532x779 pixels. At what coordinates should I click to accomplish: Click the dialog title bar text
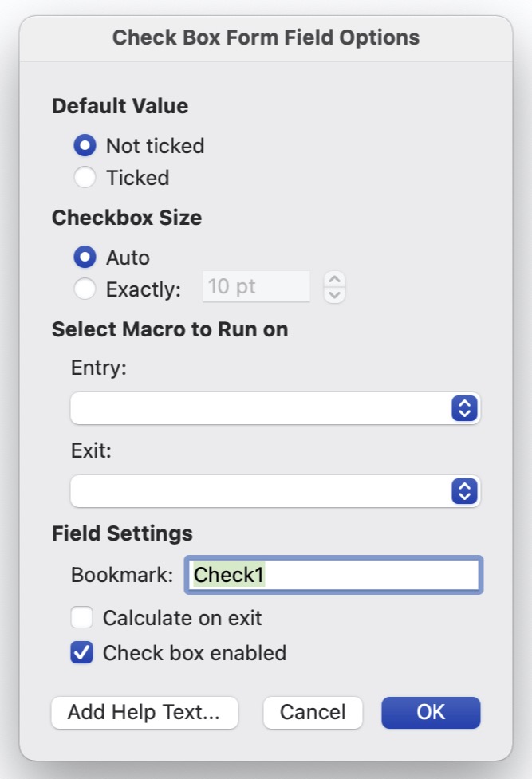266,37
